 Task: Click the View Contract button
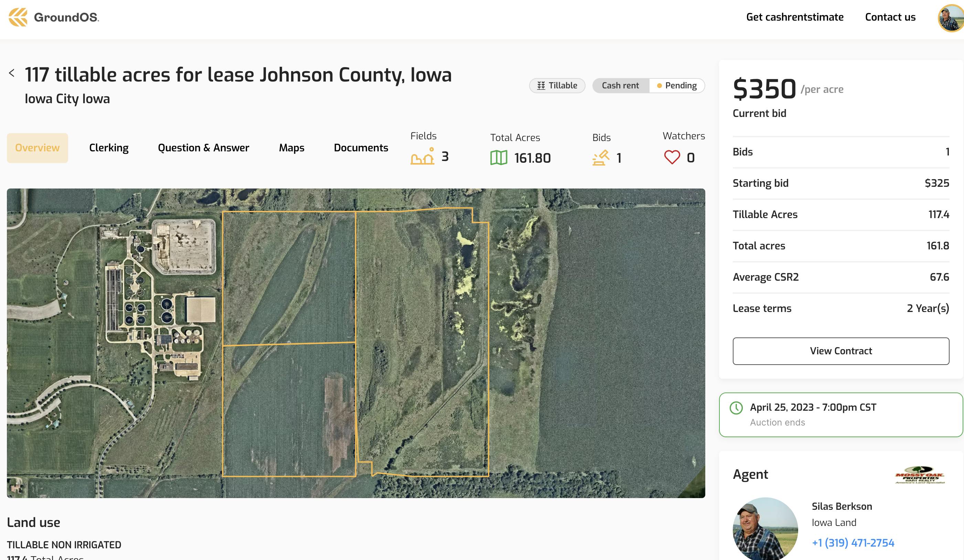pos(841,351)
